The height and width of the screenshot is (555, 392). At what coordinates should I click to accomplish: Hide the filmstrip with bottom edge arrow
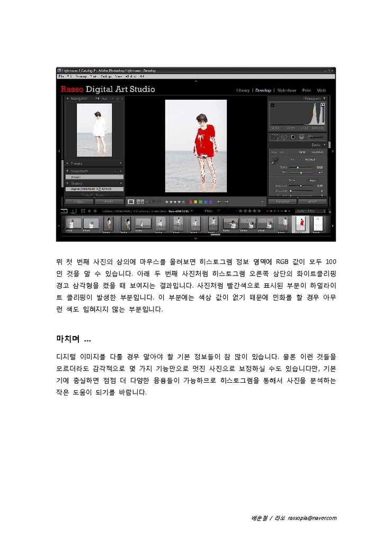(x=195, y=239)
